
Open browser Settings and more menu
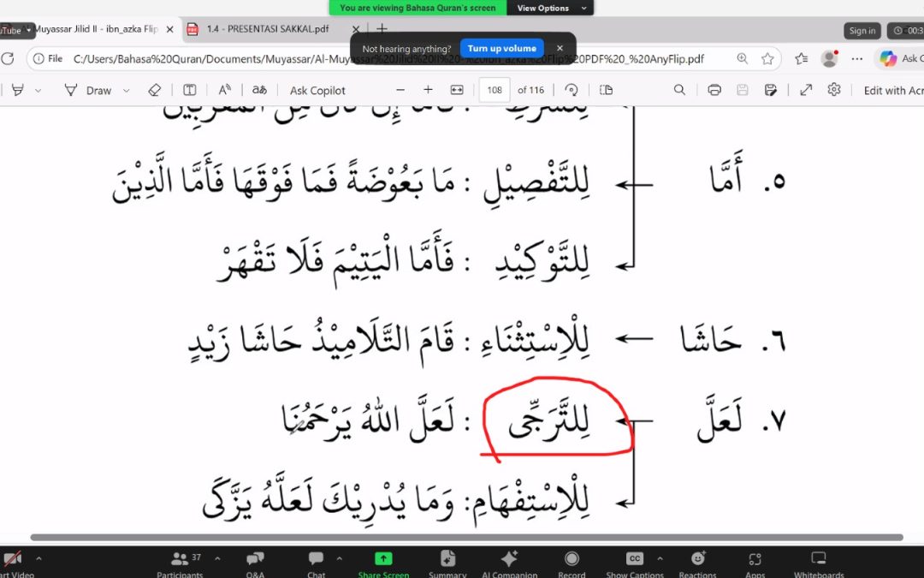(857, 58)
